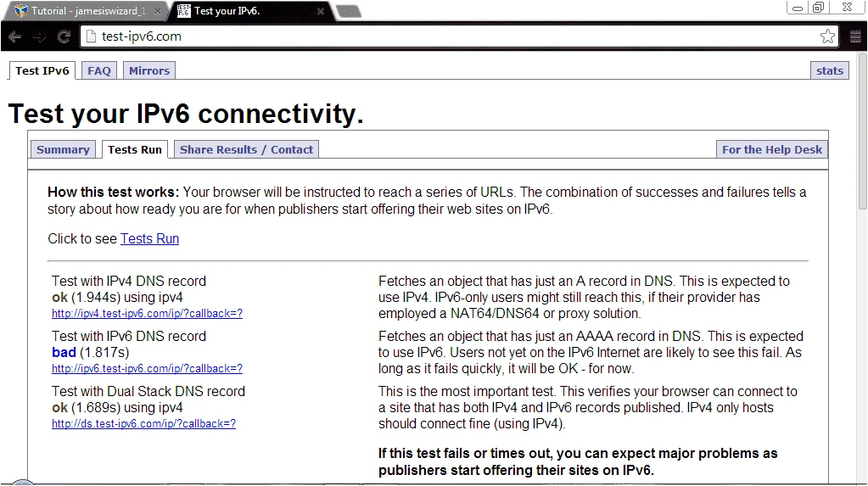This screenshot has height=486, width=868.
Task: Bookmark page with the star icon
Action: tap(827, 36)
